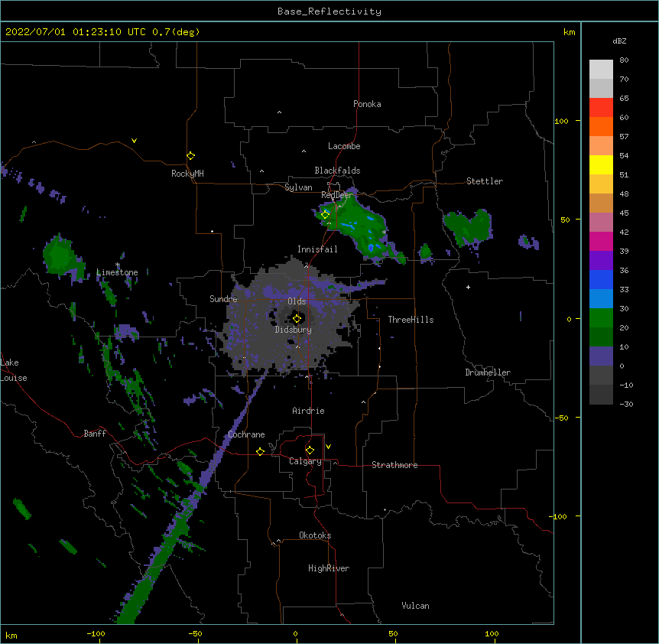Click the HighRiver city label

pyautogui.click(x=329, y=568)
